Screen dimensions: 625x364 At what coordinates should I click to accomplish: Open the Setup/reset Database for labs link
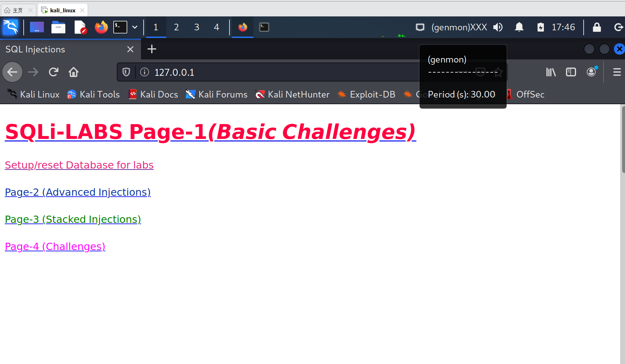tap(79, 165)
